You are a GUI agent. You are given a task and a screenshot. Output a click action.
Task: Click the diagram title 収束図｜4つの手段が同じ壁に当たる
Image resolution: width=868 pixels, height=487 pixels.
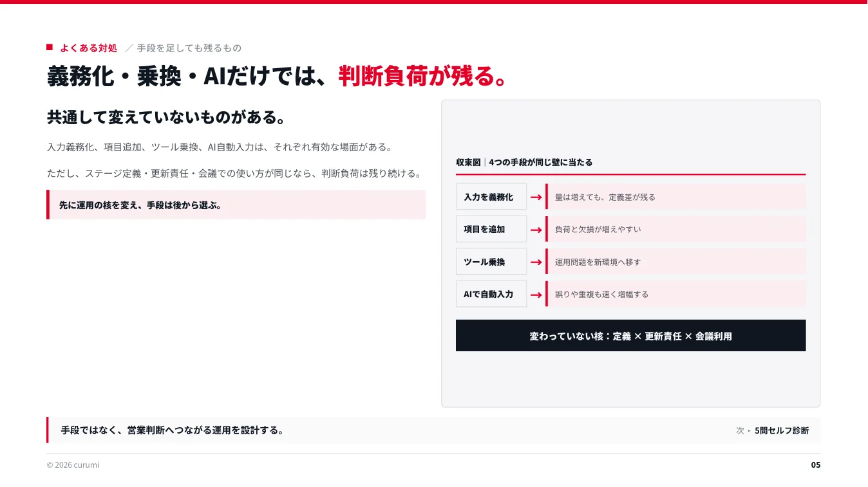524,162
